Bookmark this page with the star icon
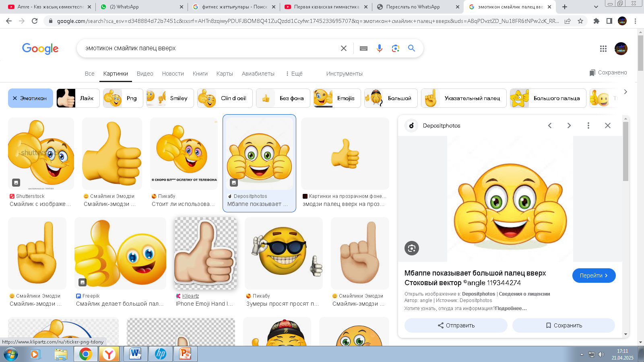644x362 pixels. tap(580, 21)
